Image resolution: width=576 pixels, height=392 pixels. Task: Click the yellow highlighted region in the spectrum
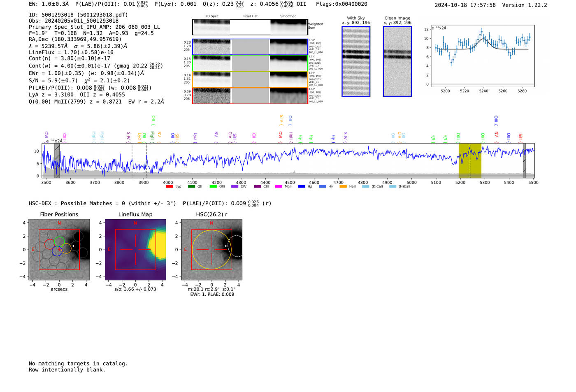[470, 160]
